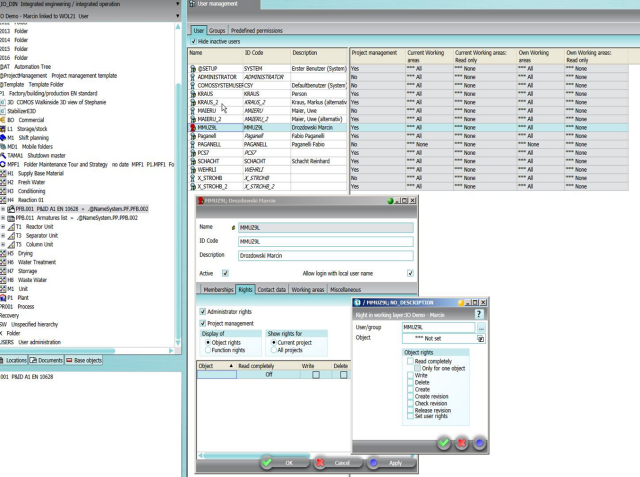
Task: Switch to Predefined permissions tab
Action: click(256, 31)
